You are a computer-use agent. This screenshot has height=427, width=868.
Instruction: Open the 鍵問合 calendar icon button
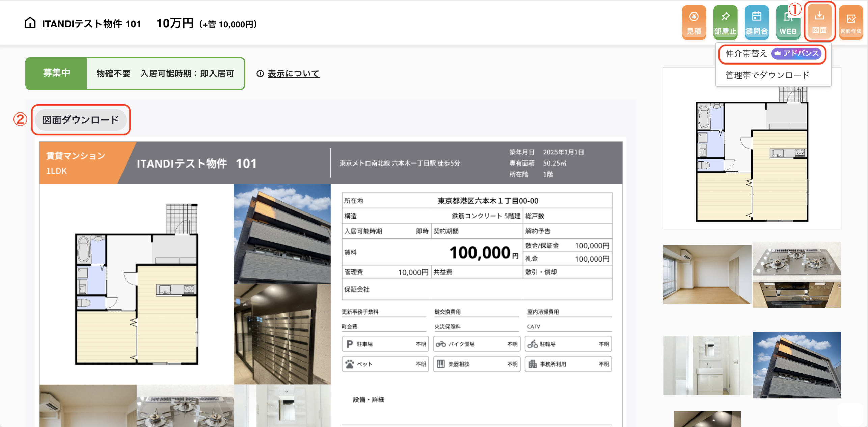757,22
